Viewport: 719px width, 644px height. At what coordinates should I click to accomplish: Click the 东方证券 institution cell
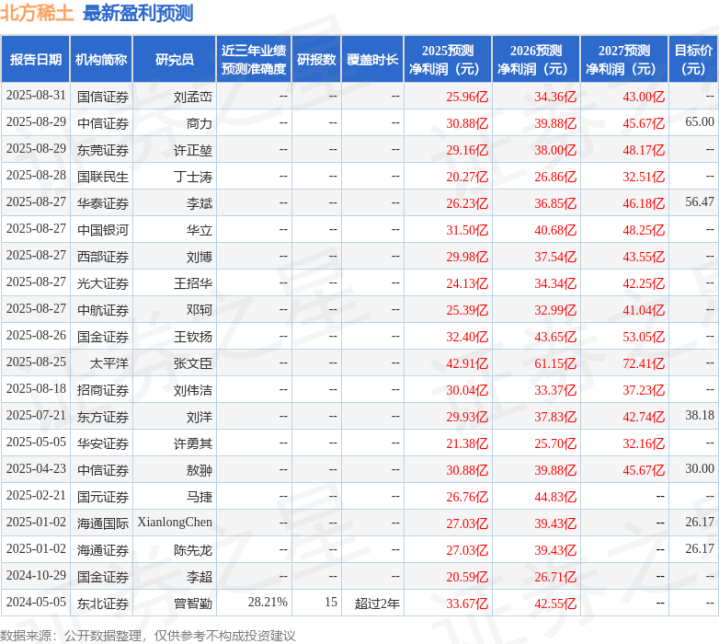click(x=103, y=416)
